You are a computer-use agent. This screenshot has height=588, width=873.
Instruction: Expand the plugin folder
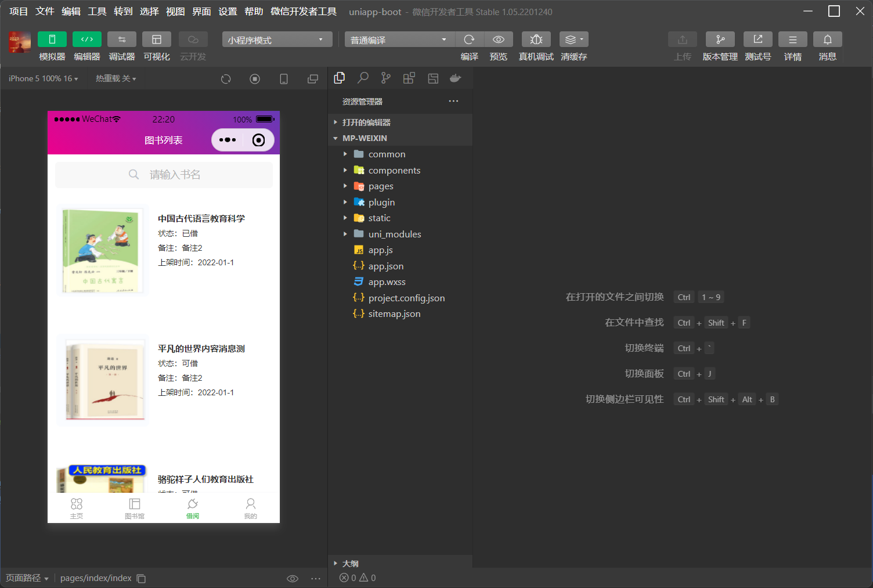point(400,202)
